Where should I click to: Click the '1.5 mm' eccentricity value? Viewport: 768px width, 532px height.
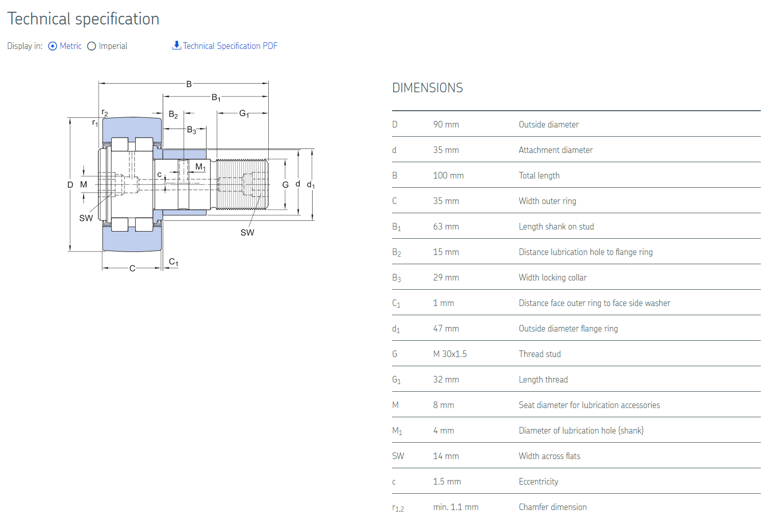pos(447,482)
